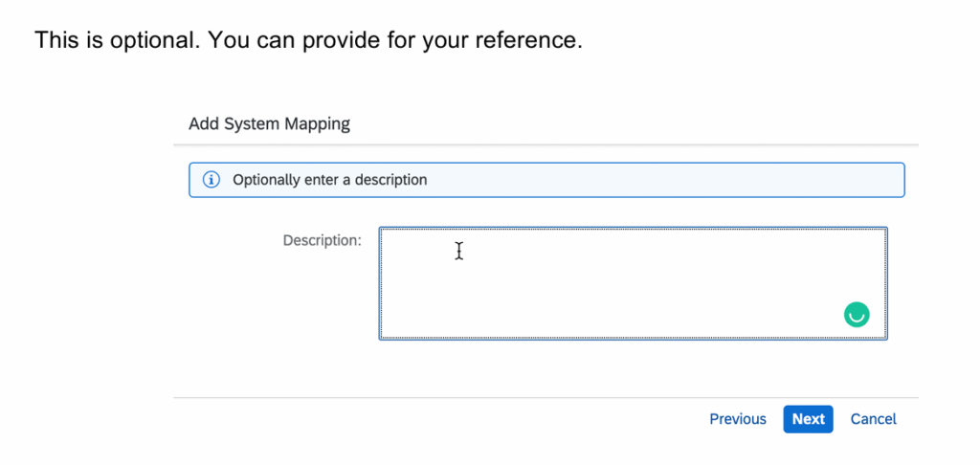Click the "Optionally enter a description" message text

329,180
